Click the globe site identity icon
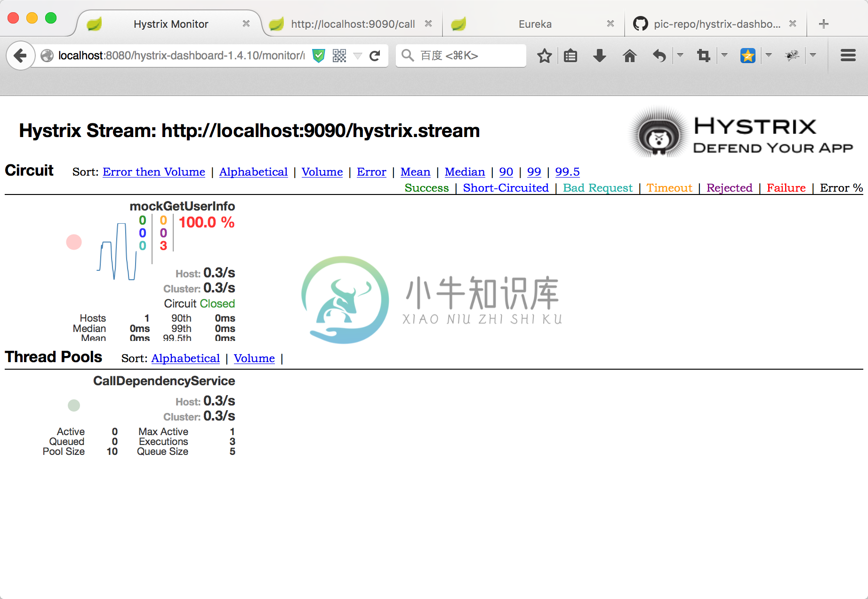 [x=47, y=56]
